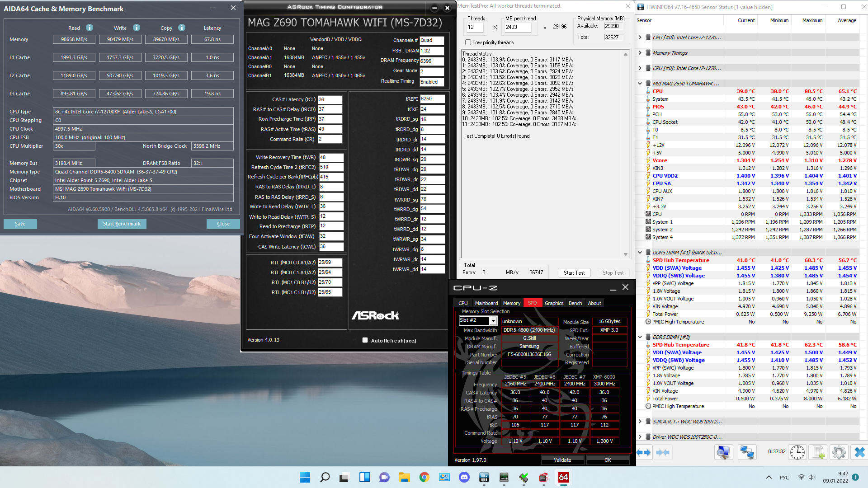Open HWiNFO settings gear icon
This screenshot has width=868, height=488.
click(839, 452)
